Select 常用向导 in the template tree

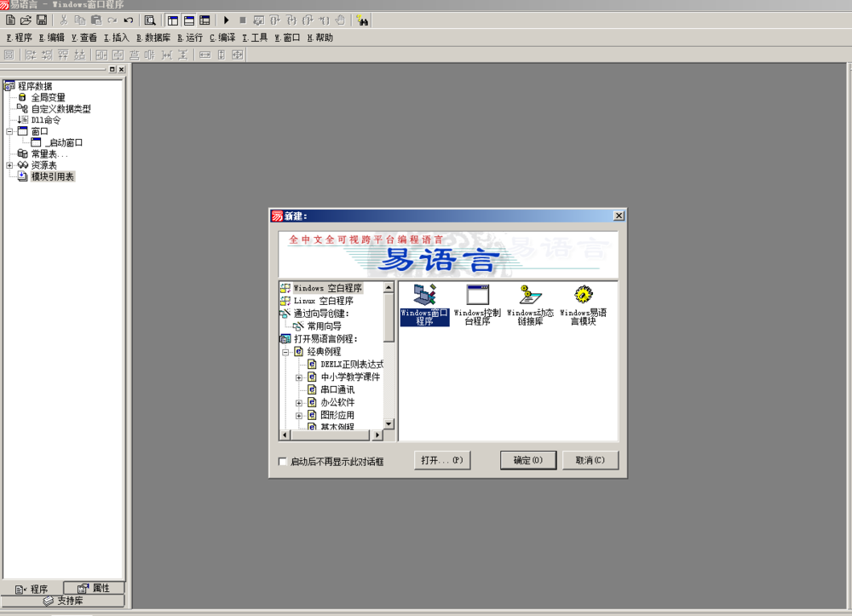324,325
